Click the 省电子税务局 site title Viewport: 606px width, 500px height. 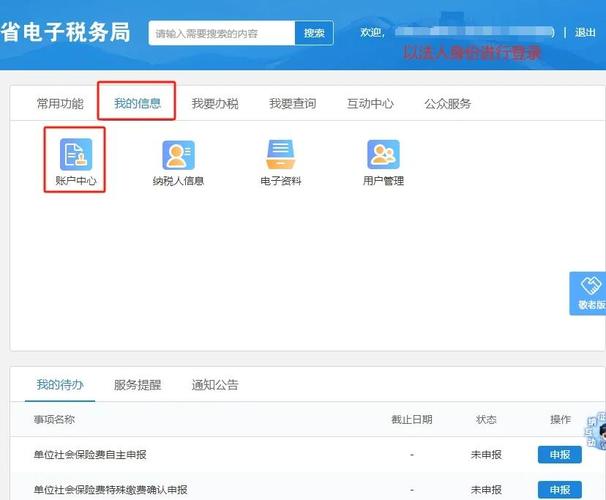[x=66, y=32]
